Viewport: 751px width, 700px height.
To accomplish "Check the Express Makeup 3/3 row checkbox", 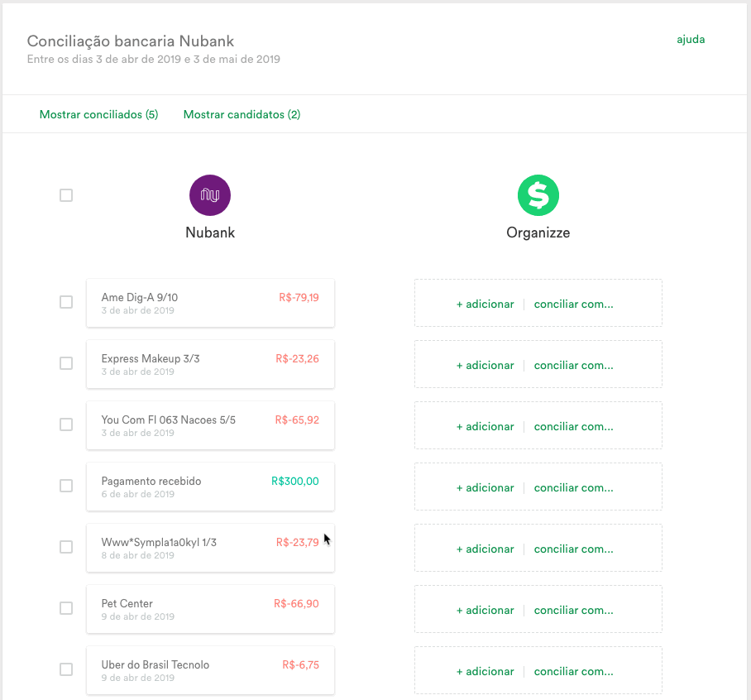I will [x=66, y=363].
